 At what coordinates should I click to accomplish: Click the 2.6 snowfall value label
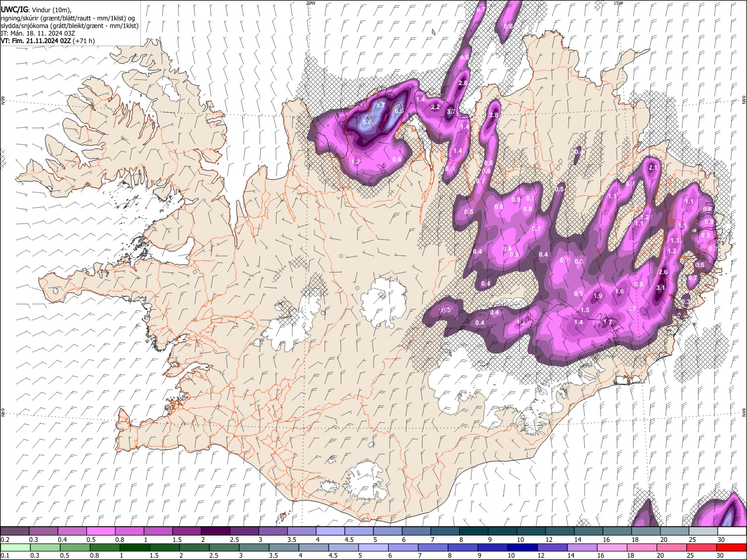pos(663,272)
